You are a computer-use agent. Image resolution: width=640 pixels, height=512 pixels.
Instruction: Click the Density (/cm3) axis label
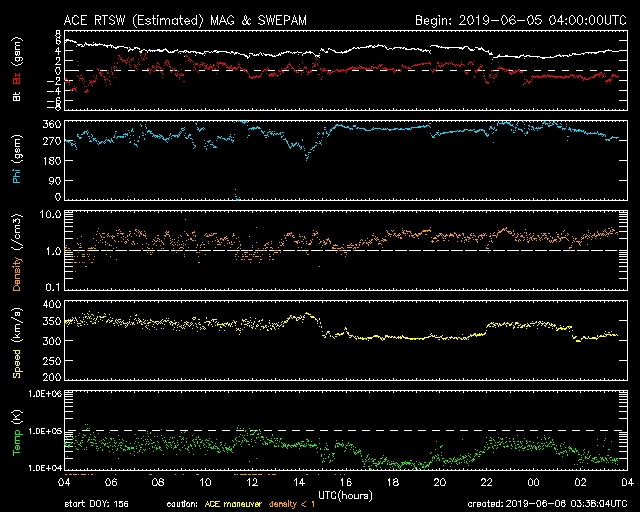17,250
